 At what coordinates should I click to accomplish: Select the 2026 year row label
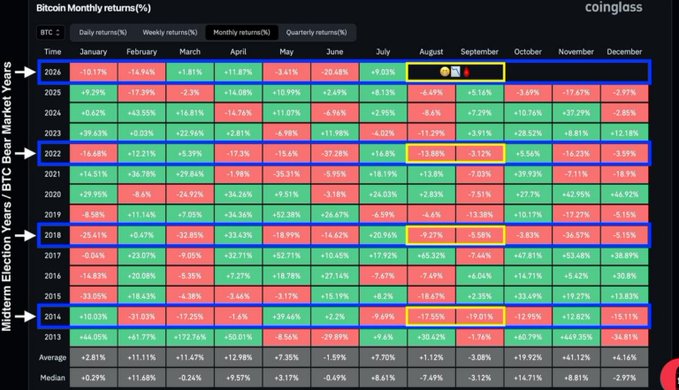tap(52, 72)
